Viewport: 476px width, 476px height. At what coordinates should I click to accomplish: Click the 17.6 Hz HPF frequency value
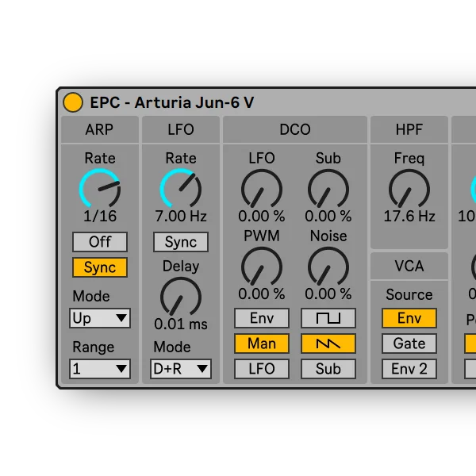(409, 216)
